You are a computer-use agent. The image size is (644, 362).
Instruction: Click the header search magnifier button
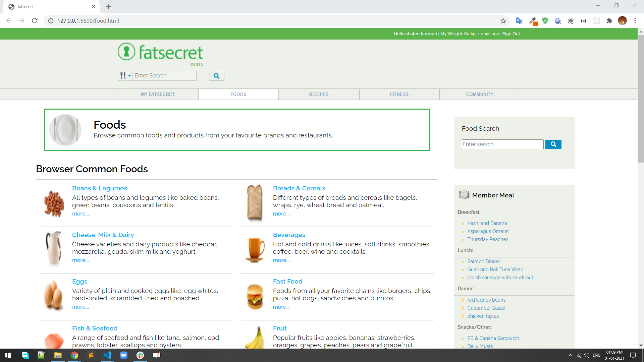pyautogui.click(x=216, y=76)
